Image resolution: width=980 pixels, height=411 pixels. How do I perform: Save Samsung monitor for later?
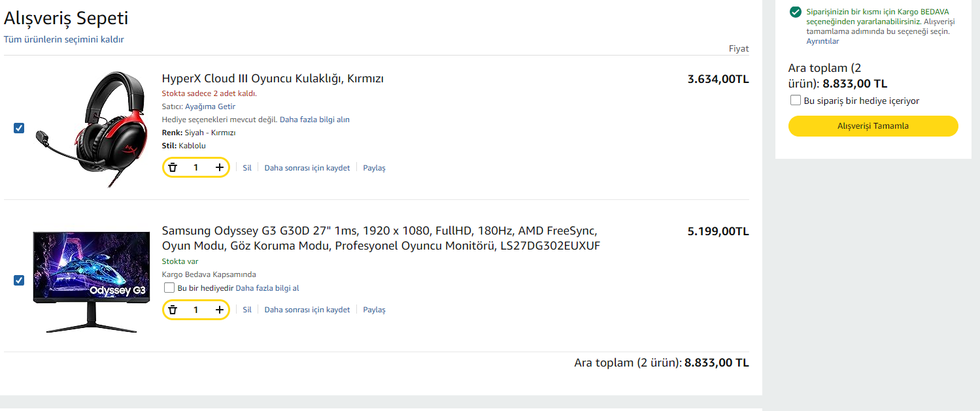(307, 310)
